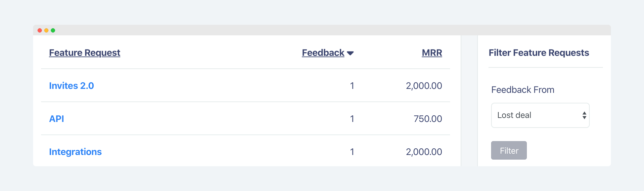Open the API feature request

(57, 119)
